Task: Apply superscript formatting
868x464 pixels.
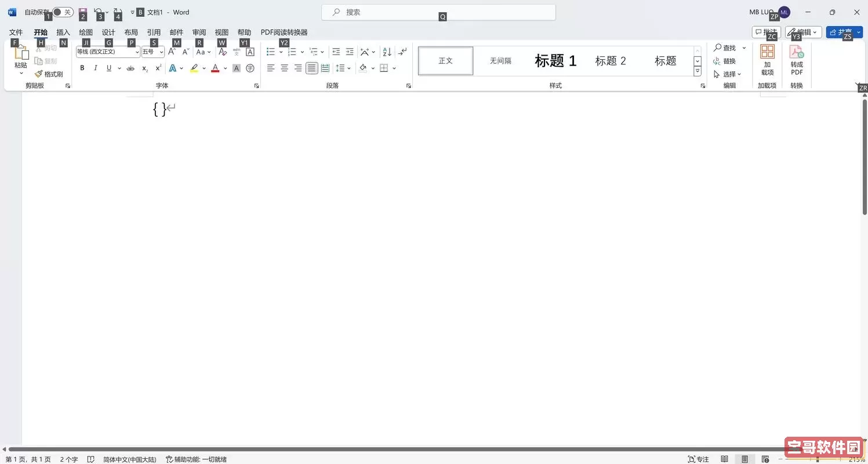Action: pyautogui.click(x=158, y=68)
